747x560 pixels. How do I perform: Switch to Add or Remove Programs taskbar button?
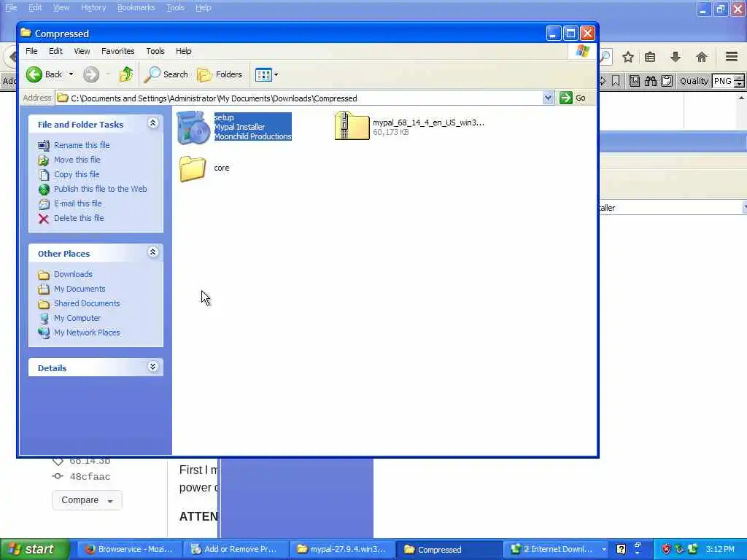click(x=236, y=549)
